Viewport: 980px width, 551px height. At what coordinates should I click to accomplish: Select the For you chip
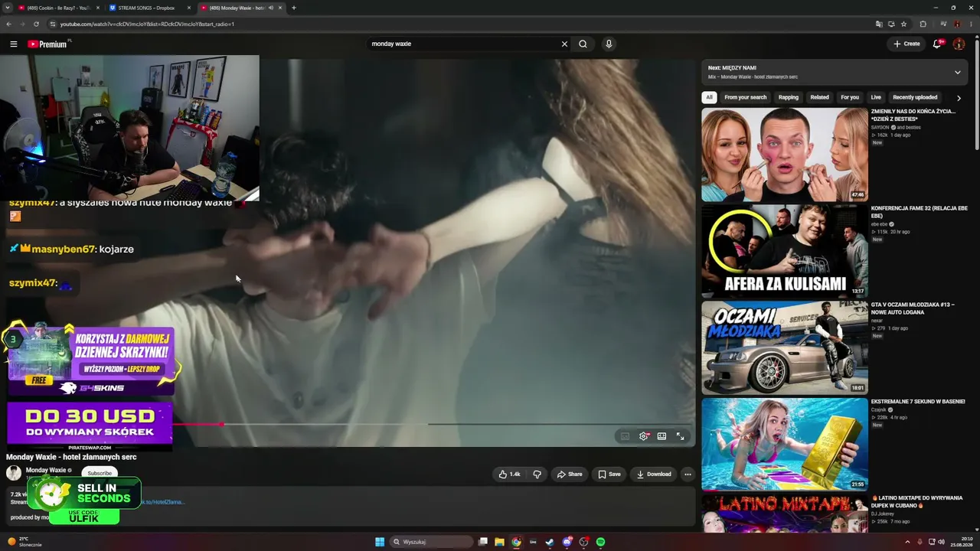tap(850, 97)
